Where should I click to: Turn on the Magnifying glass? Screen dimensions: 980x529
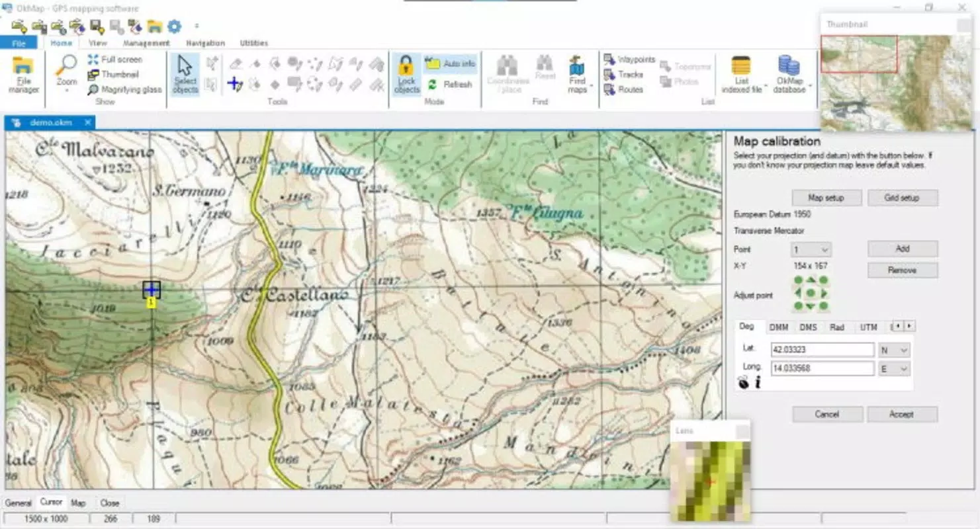[124, 89]
